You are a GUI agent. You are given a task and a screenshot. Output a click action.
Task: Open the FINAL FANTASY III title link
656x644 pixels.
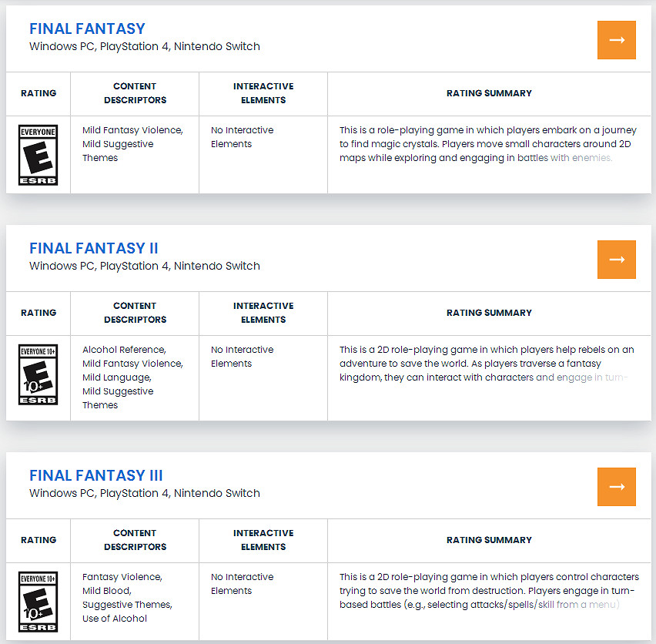(x=96, y=475)
